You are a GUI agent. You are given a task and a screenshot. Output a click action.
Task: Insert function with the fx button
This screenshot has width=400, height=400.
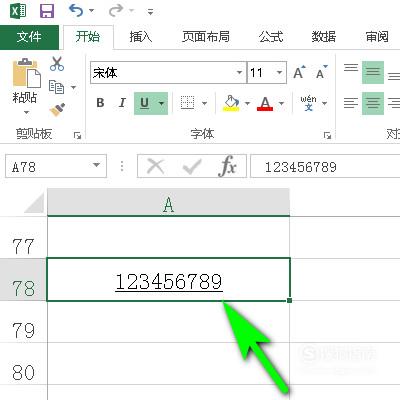228,166
